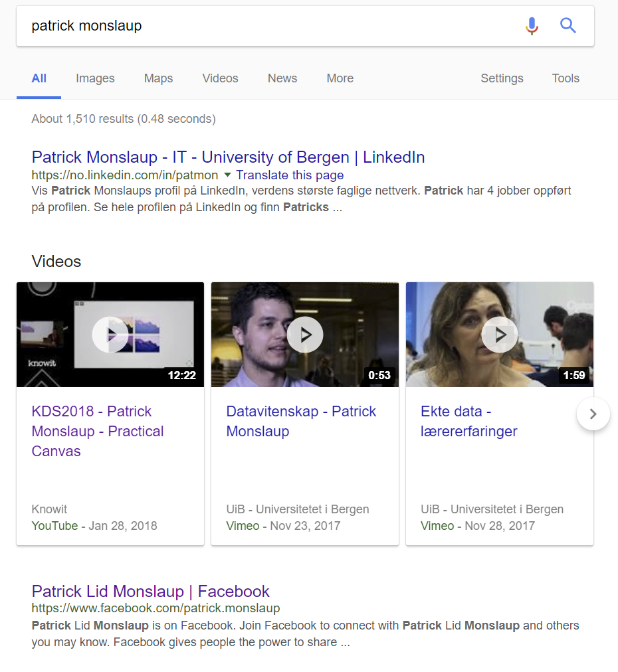This screenshot has height=672, width=618.
Task: Click the voice search microphone icon
Action: 532,26
